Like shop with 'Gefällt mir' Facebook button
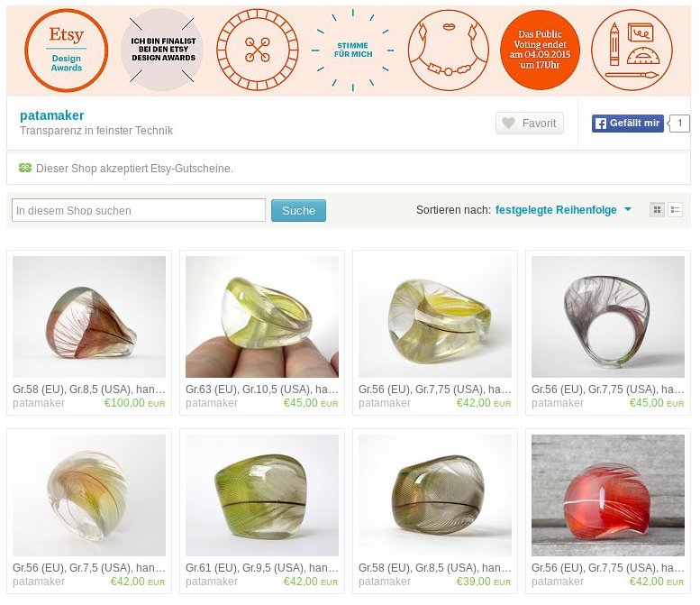This screenshot has width=700, height=605. (x=628, y=124)
